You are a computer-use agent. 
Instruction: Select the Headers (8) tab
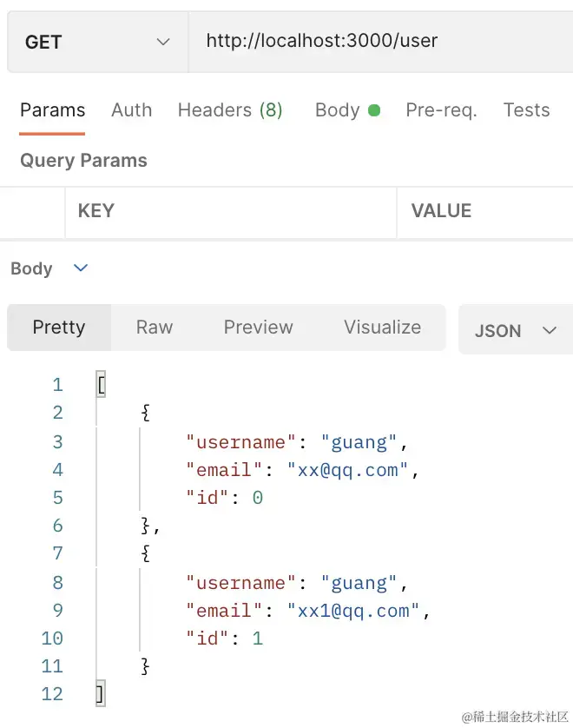click(230, 110)
